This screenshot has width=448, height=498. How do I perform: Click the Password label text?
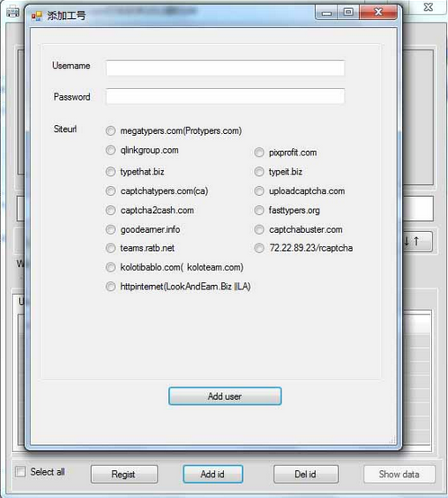72,97
